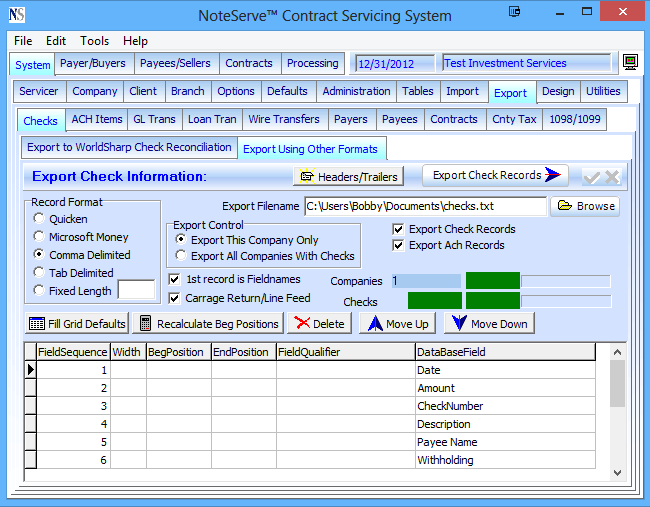
Task: Open the Edit menu
Action: (x=56, y=41)
